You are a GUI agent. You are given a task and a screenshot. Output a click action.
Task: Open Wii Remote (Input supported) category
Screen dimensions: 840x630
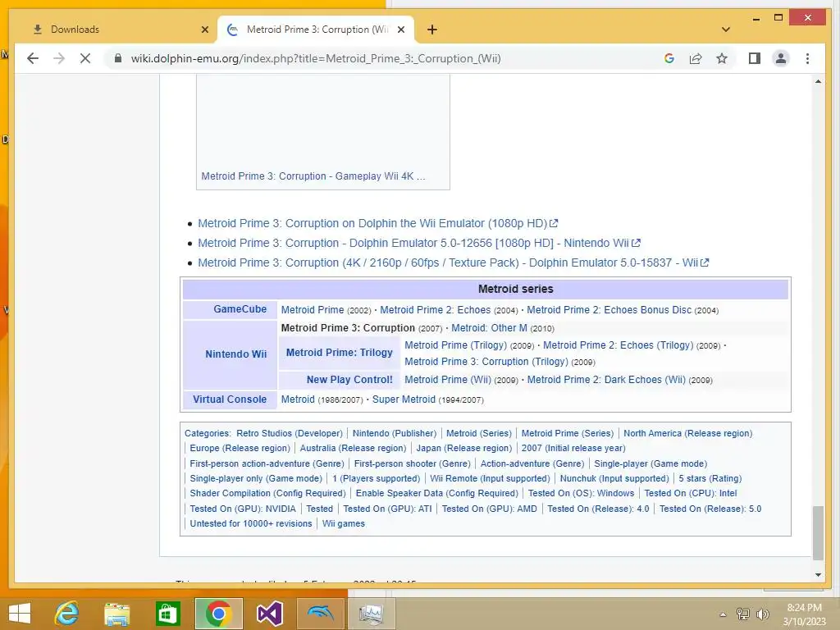[490, 478]
